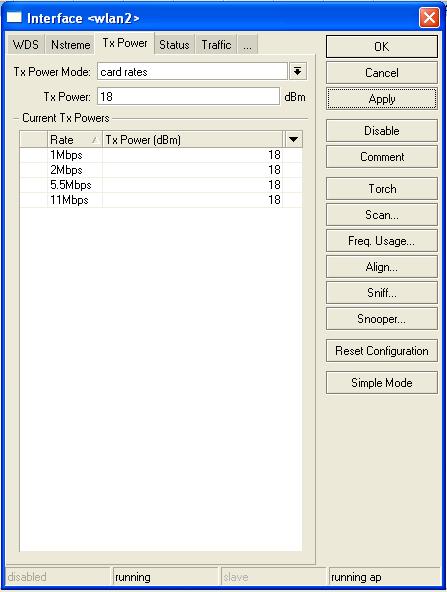
Task: Start the Snooper... tool
Action: 382,319
